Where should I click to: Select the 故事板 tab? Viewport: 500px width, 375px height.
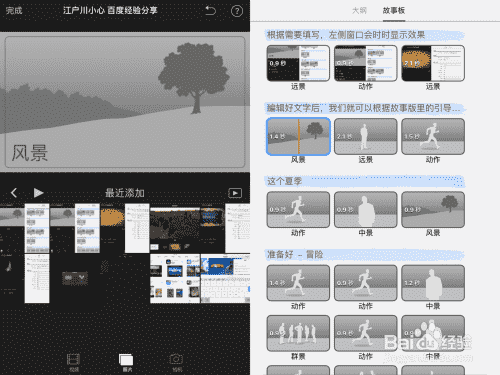394,10
